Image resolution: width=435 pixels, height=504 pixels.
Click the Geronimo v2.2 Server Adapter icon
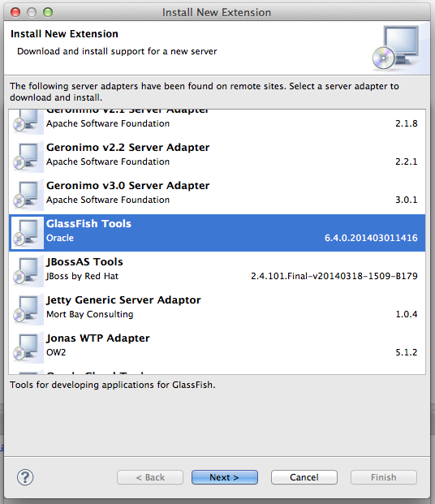[x=28, y=157]
